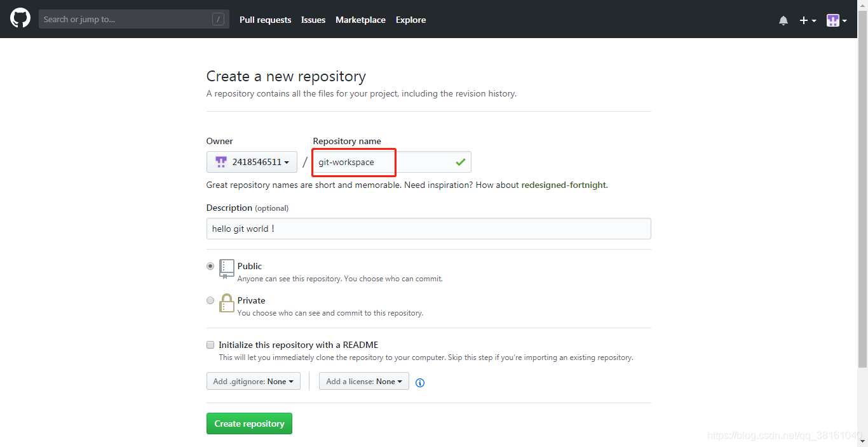Click the private repository lock icon
Screen dimensions: 868x447
tap(227, 303)
